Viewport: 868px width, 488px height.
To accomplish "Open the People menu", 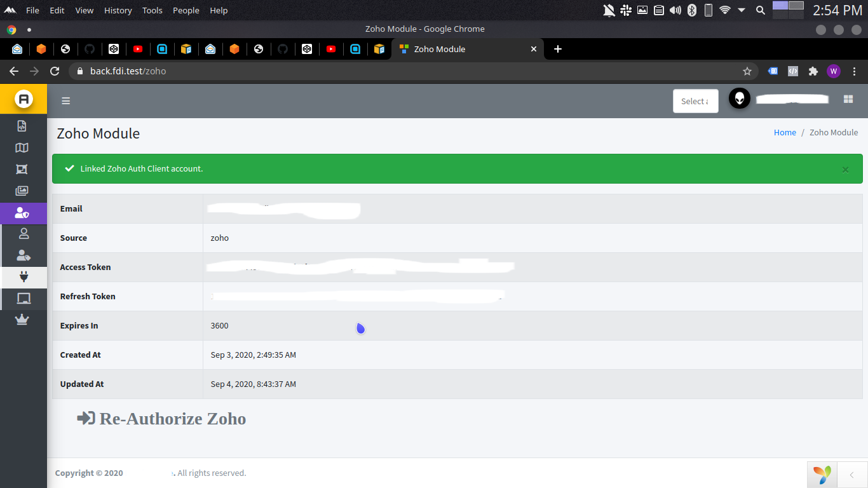I will 186,10.
